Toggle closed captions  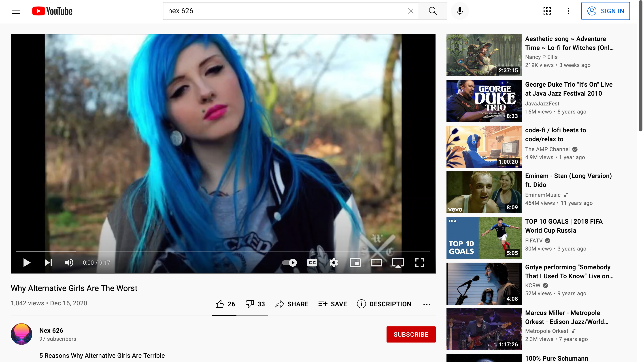(312, 263)
